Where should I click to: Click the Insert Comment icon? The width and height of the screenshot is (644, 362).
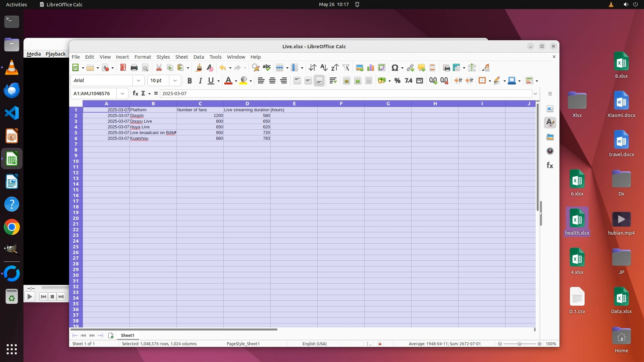[x=421, y=68]
